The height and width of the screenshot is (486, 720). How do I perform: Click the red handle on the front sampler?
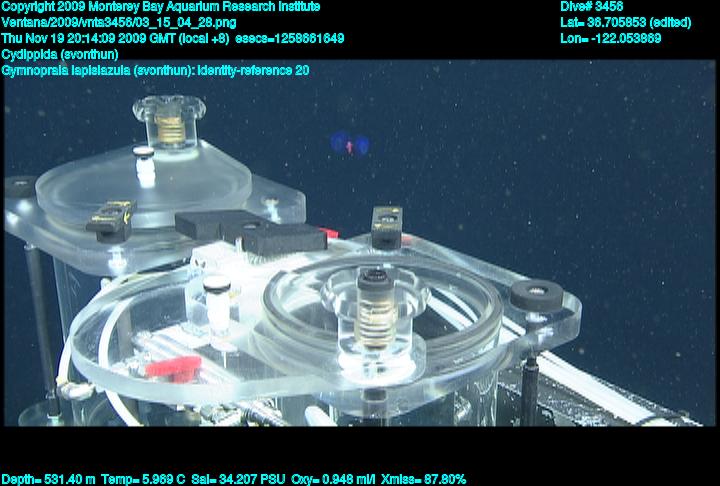pos(174,367)
